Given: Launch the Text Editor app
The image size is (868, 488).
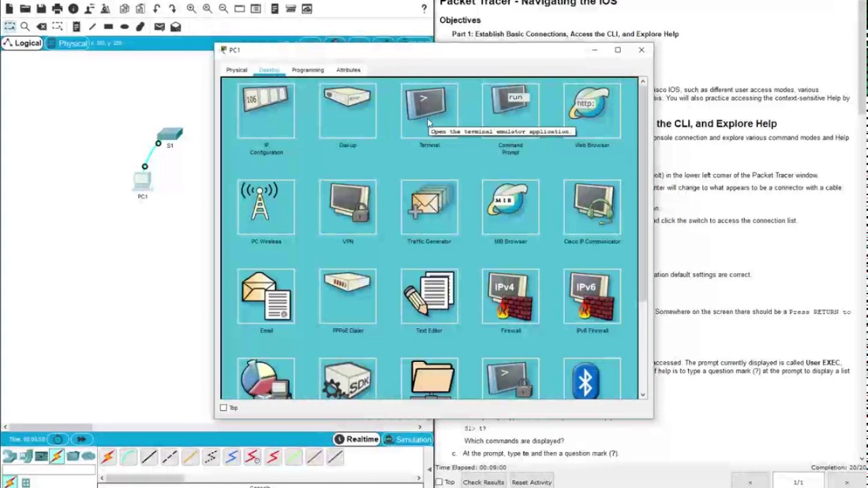Looking at the screenshot, I should 429,297.
